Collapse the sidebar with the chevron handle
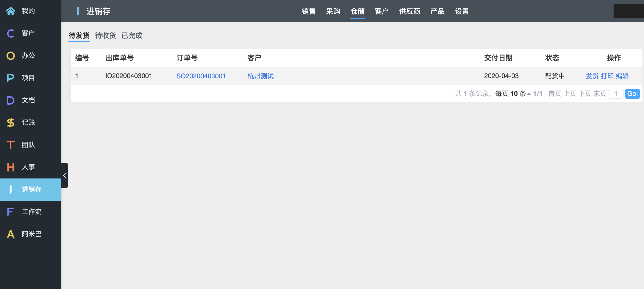Image resolution: width=644 pixels, height=289 pixels. coord(64,175)
